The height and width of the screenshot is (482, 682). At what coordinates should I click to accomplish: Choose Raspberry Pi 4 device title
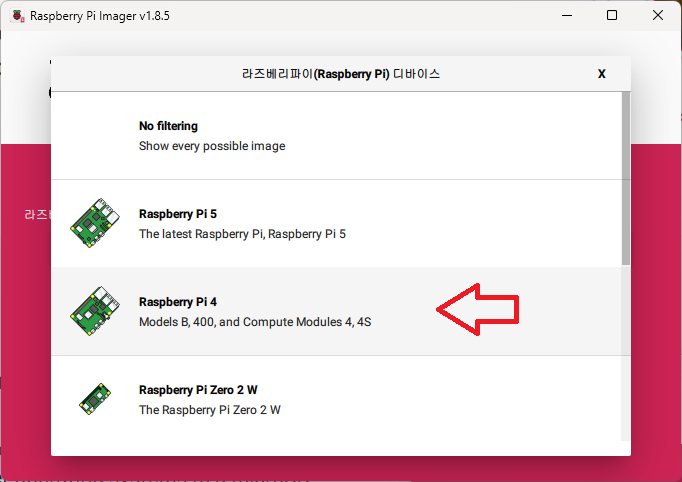click(177, 302)
